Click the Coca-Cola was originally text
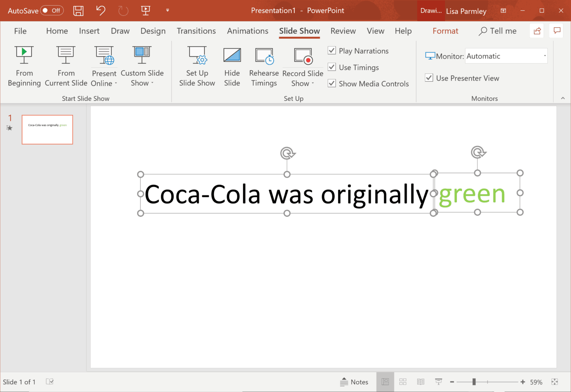 pyautogui.click(x=287, y=195)
